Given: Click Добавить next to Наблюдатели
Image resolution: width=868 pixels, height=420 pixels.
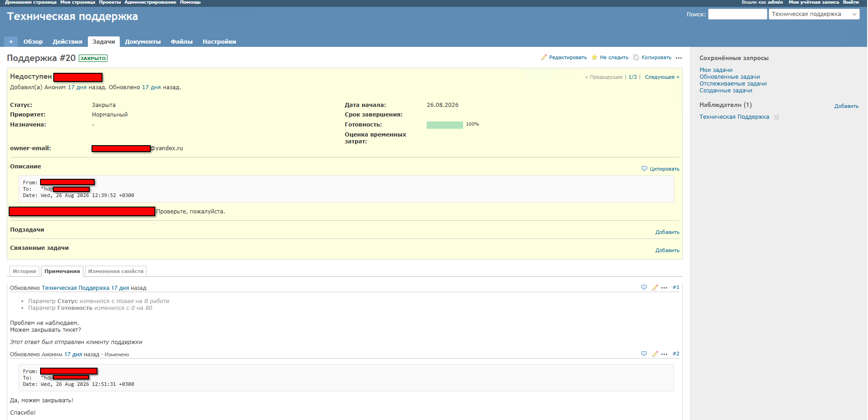Looking at the screenshot, I should tap(846, 106).
